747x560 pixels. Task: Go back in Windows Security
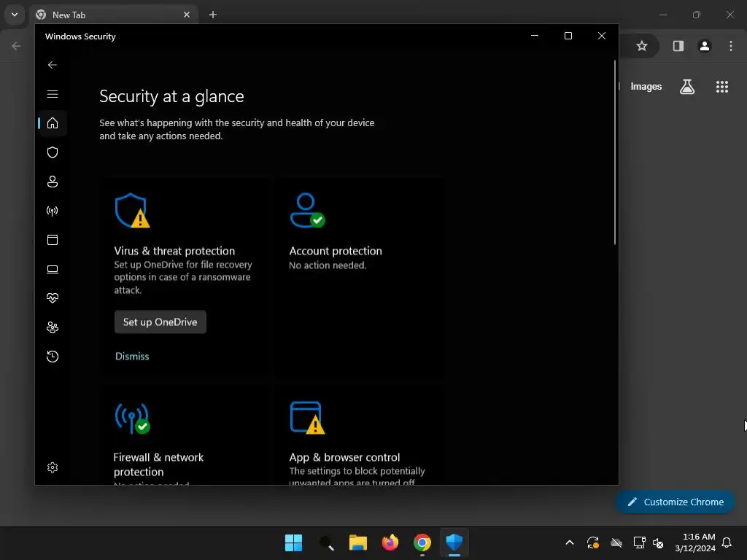(53, 65)
